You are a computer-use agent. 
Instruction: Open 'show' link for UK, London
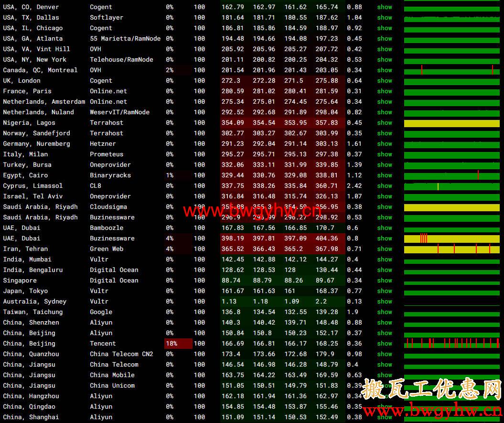pyautogui.click(x=385, y=80)
